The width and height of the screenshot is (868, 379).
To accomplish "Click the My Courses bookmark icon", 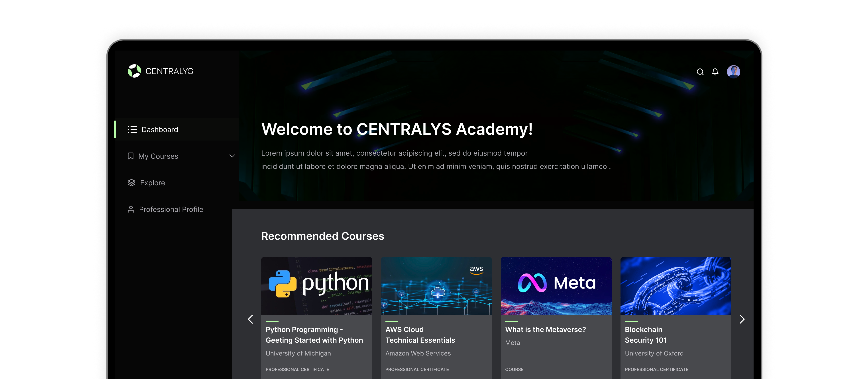I will pyautogui.click(x=130, y=156).
